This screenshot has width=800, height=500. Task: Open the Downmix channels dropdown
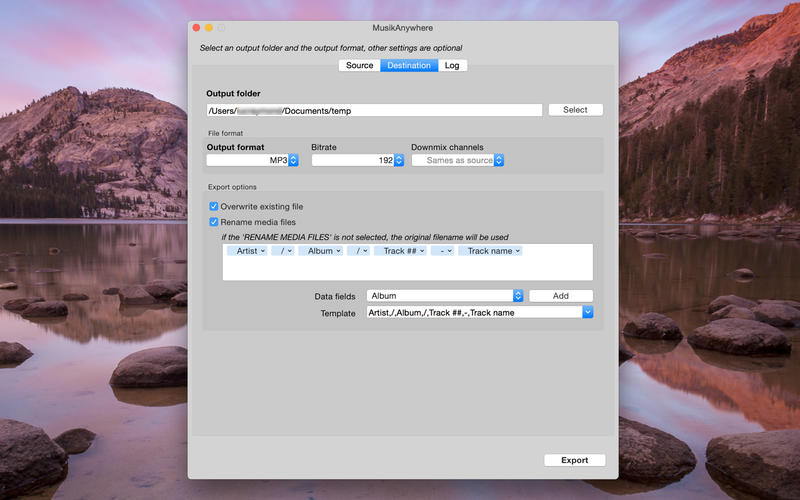pos(499,160)
